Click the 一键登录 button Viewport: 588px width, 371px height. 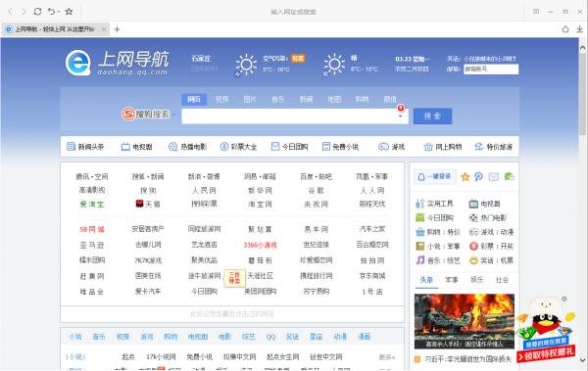tap(435, 176)
